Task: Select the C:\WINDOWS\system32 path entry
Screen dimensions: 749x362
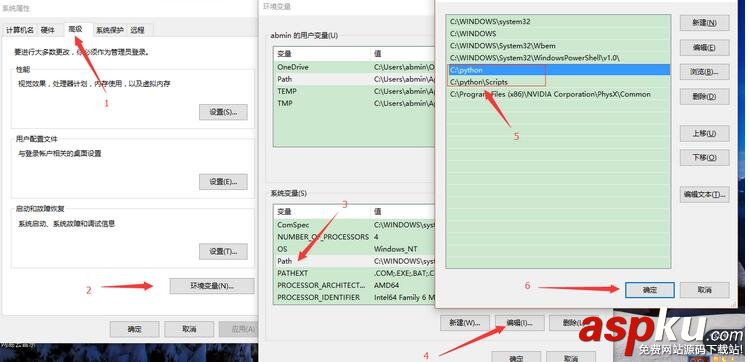Action: coord(558,21)
